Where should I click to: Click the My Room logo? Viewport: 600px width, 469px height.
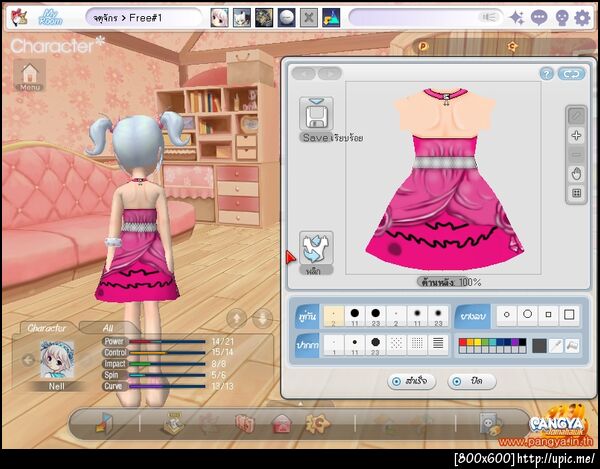tap(51, 18)
